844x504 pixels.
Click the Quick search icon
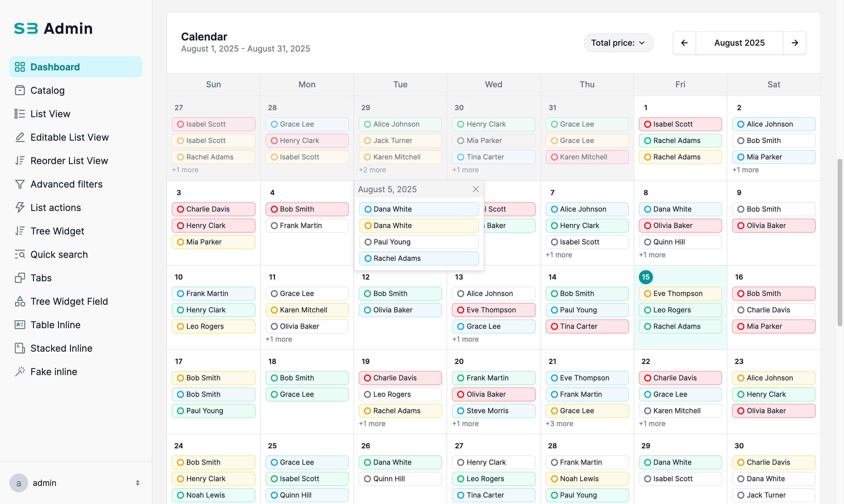click(x=20, y=254)
